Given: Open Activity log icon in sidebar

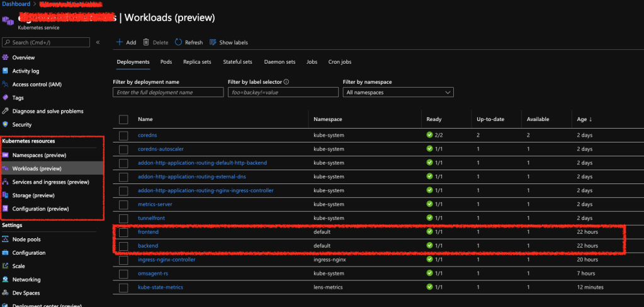Looking at the screenshot, I should pyautogui.click(x=6, y=71).
